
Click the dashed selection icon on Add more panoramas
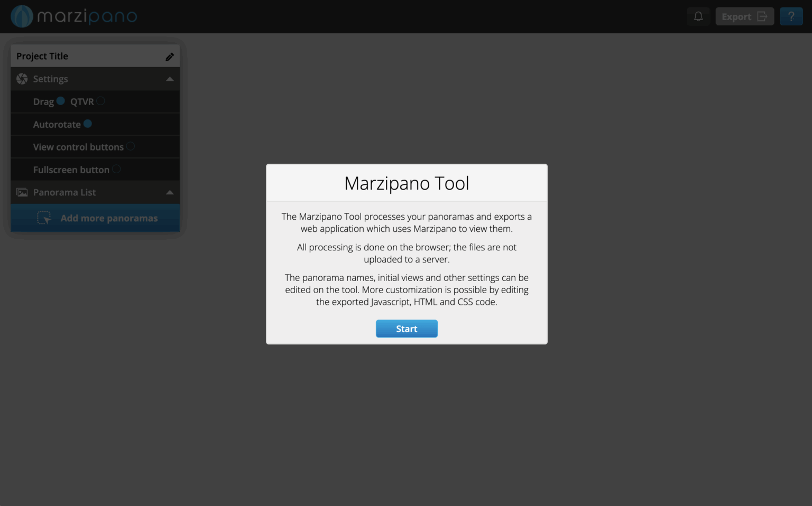pos(44,218)
